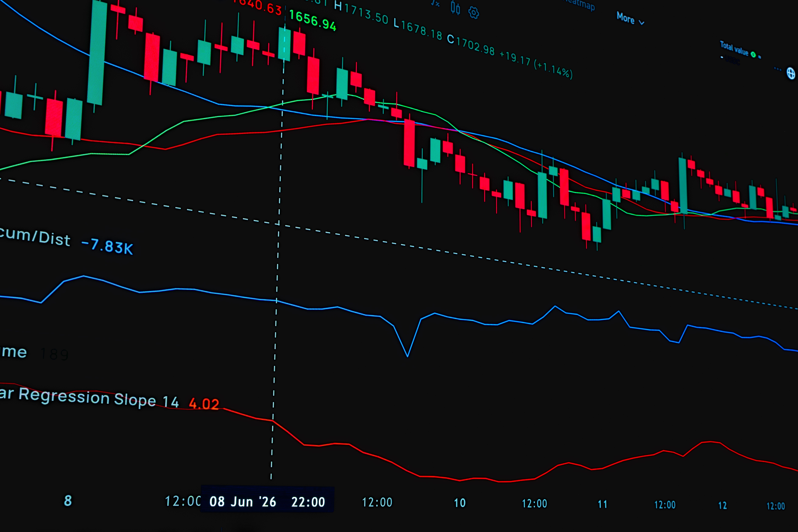Screen dimensions: 798x532
Task: Click the date label 10 on time axis
Action: pyautogui.click(x=460, y=503)
